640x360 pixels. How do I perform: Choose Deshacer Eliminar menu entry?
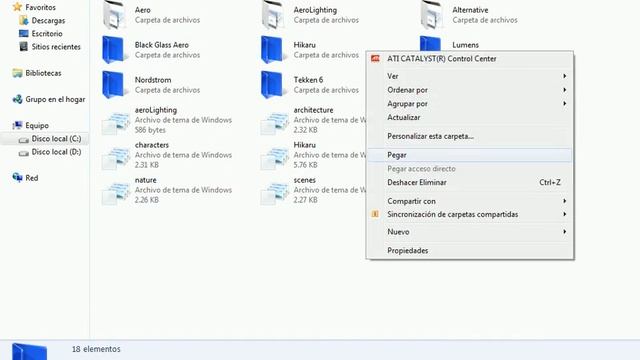click(x=470, y=182)
